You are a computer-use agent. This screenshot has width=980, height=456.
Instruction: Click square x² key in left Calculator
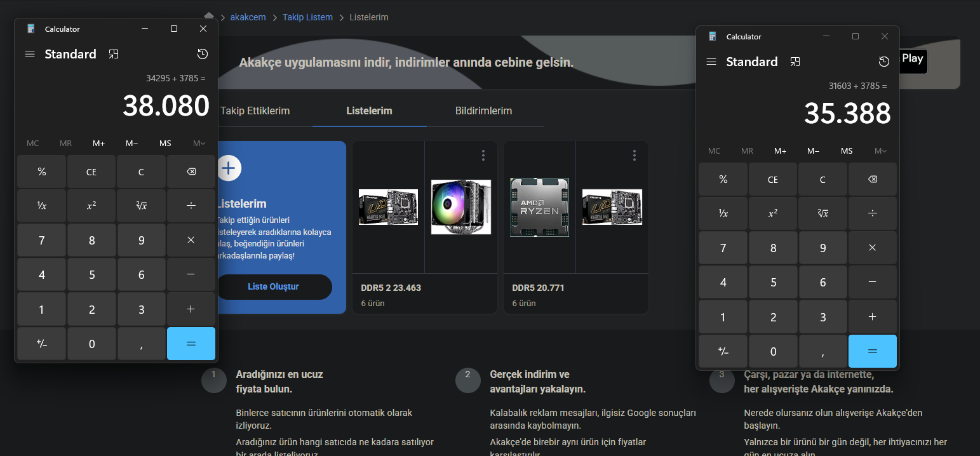[x=91, y=206]
